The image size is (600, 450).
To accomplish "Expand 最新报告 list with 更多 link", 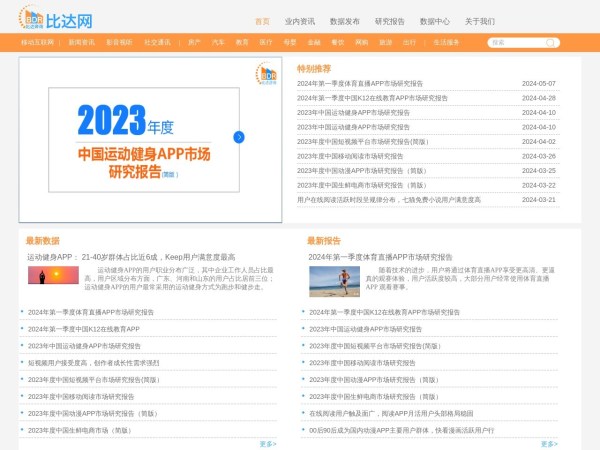I will pyautogui.click(x=549, y=443).
